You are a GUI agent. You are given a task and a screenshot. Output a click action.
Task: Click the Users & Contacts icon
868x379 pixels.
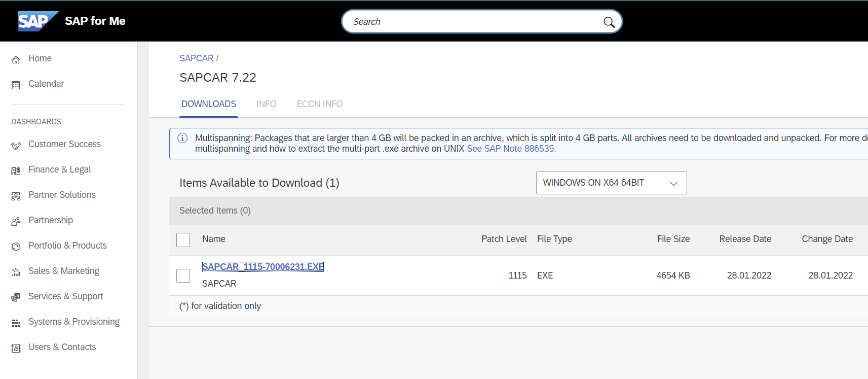(16, 348)
